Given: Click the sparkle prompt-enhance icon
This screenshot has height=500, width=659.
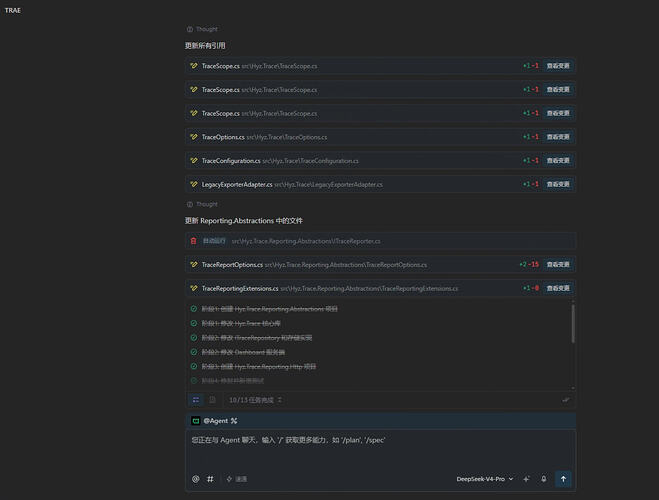Looking at the screenshot, I should pos(526,479).
